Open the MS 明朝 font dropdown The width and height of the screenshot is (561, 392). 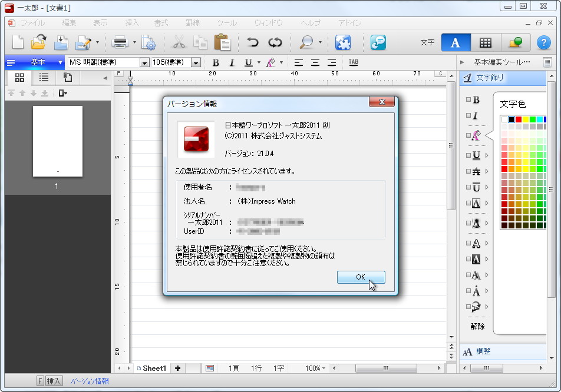coord(146,62)
